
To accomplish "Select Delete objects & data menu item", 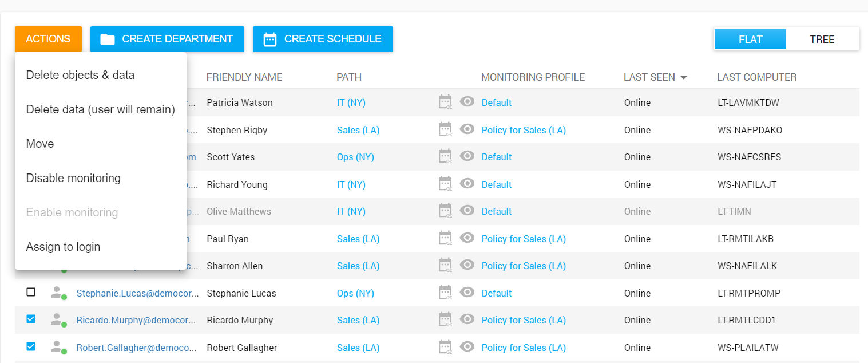I will (80, 75).
